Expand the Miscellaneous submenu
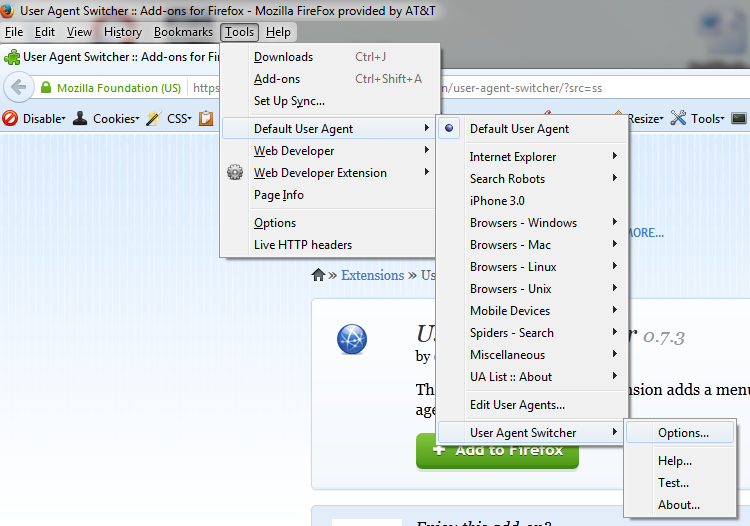Screen dimensions: 750x526 [x=532, y=354]
